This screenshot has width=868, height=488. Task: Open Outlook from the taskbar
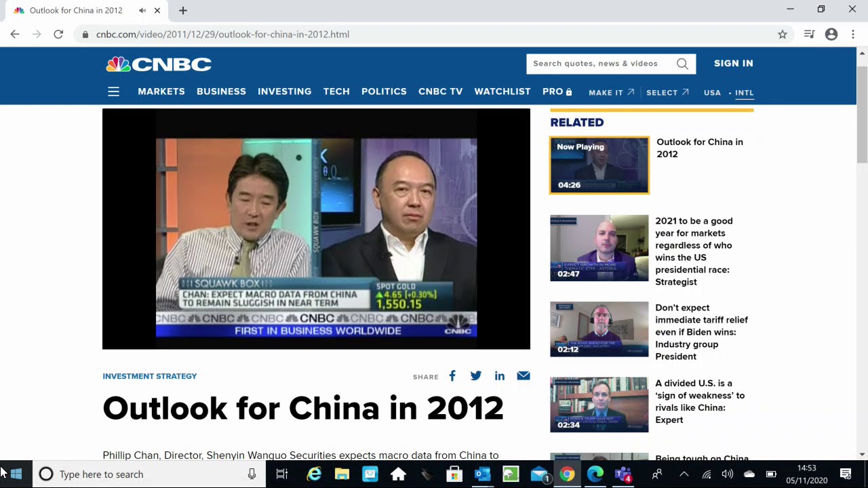tap(482, 474)
